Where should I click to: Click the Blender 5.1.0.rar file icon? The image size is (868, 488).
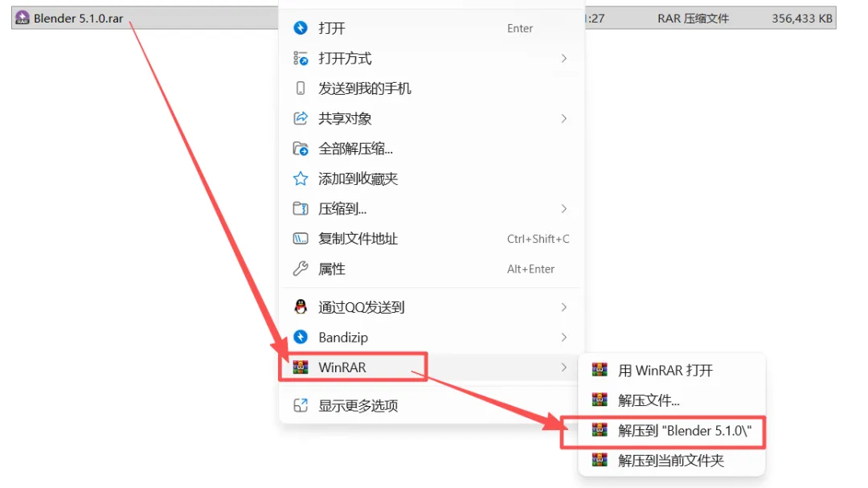pos(23,18)
